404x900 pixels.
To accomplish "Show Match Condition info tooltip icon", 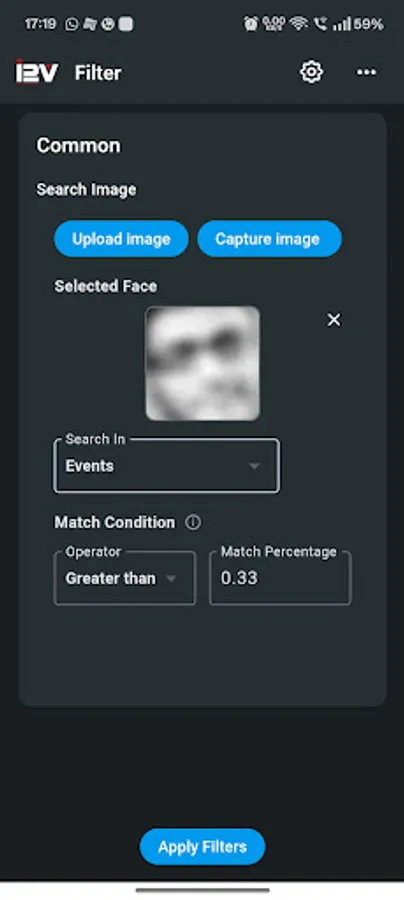I will [193, 522].
